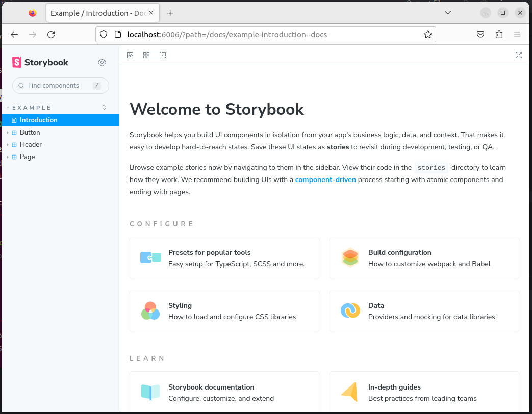Expand the Header tree node arrow

point(8,145)
